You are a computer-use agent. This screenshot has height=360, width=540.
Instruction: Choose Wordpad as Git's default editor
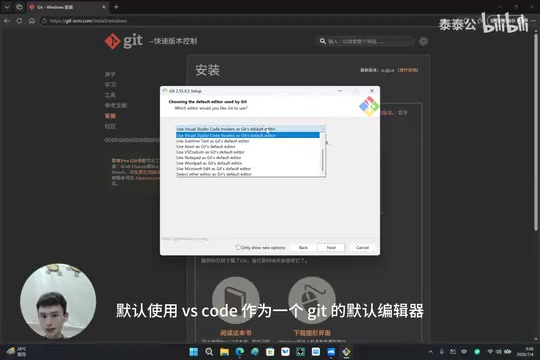point(248,163)
